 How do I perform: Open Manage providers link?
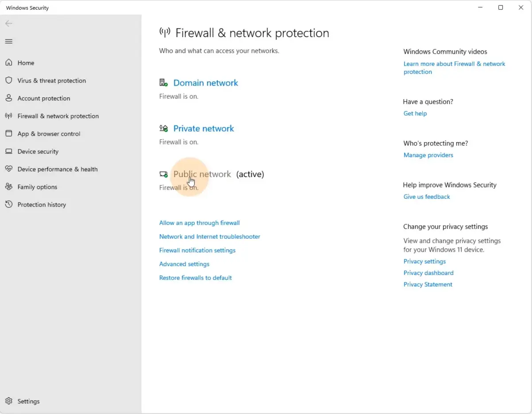pos(428,155)
